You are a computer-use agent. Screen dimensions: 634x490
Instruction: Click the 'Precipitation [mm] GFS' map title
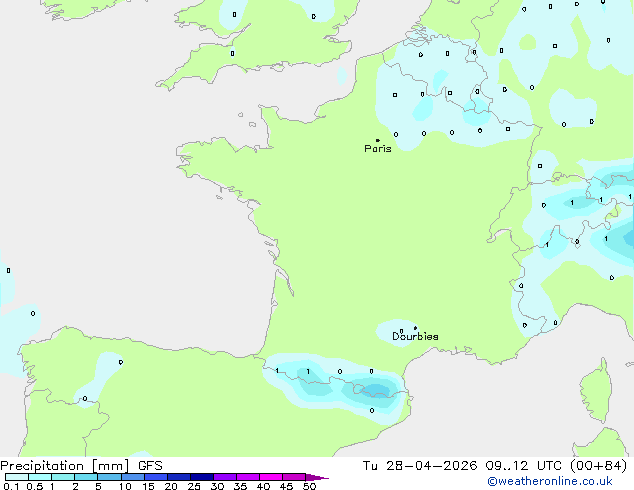(81, 466)
